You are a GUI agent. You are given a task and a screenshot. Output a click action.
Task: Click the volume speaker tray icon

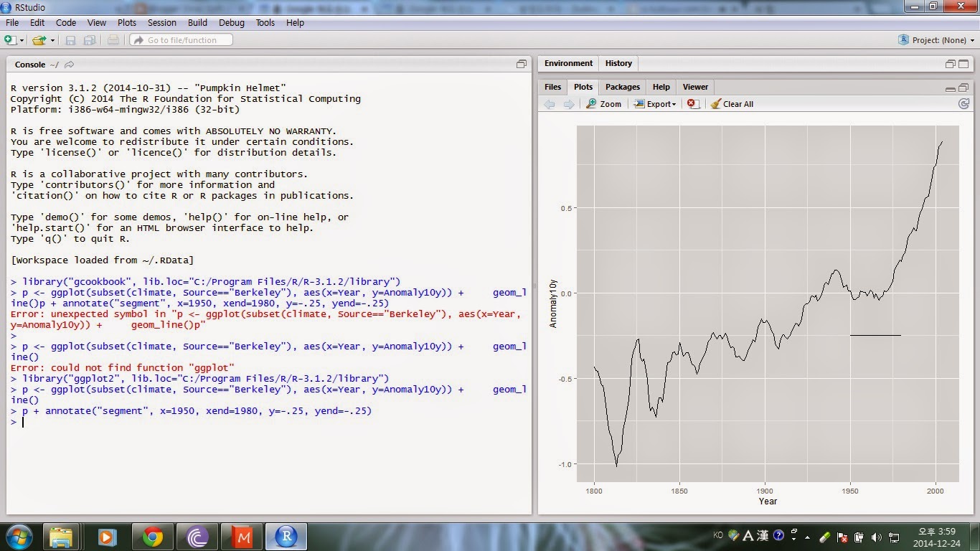877,537
